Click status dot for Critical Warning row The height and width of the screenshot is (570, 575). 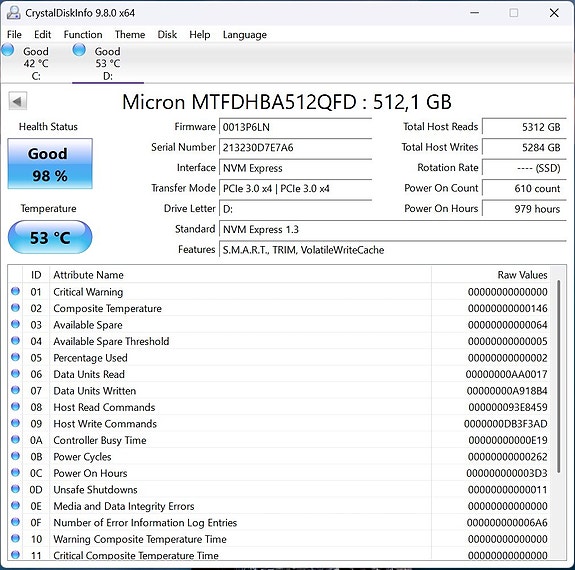tap(15, 291)
